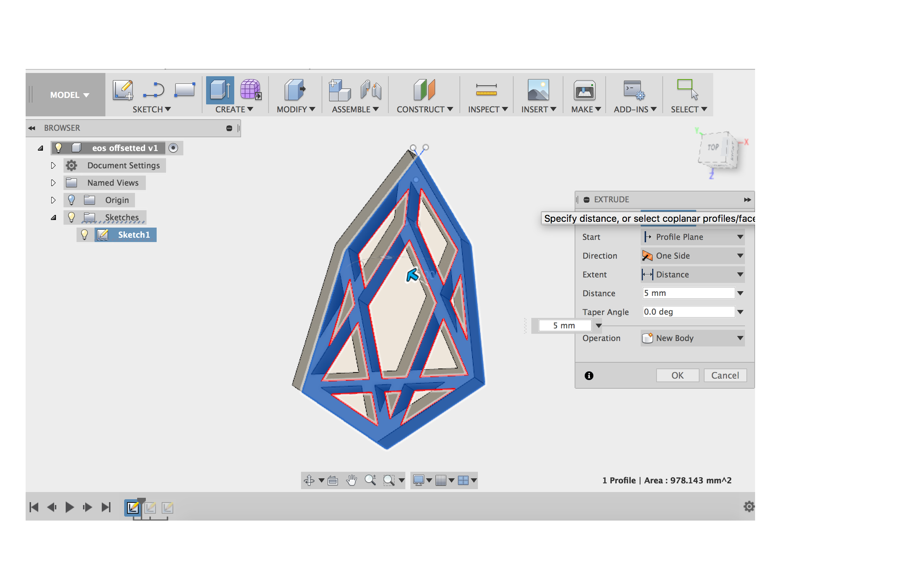Toggle Sketch1 visibility bulb

point(84,234)
